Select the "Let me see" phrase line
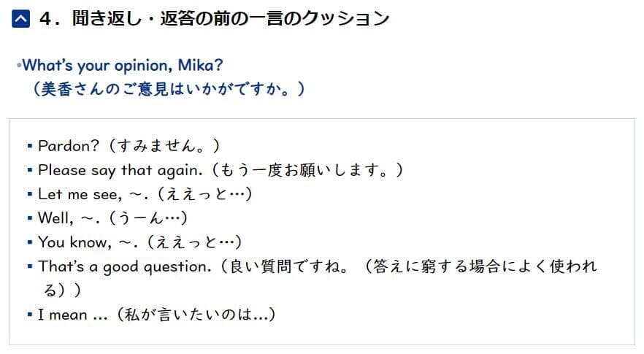The width and height of the screenshot is (644, 354). point(145,194)
